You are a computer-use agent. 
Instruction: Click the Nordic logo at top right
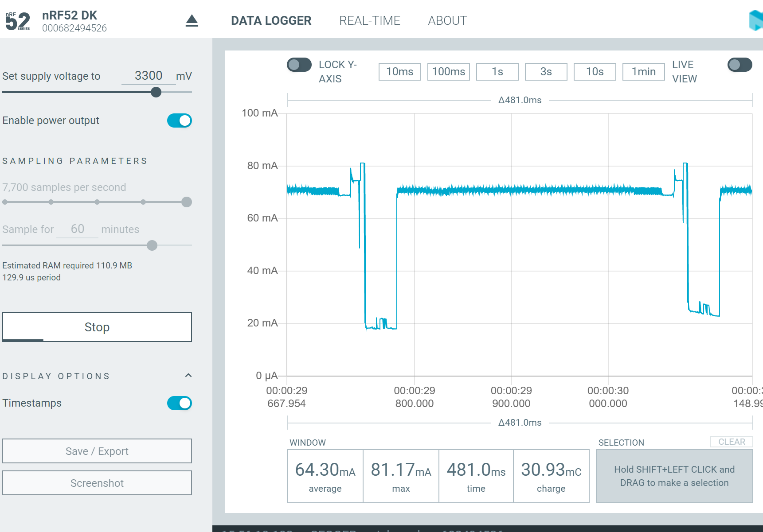[755, 20]
